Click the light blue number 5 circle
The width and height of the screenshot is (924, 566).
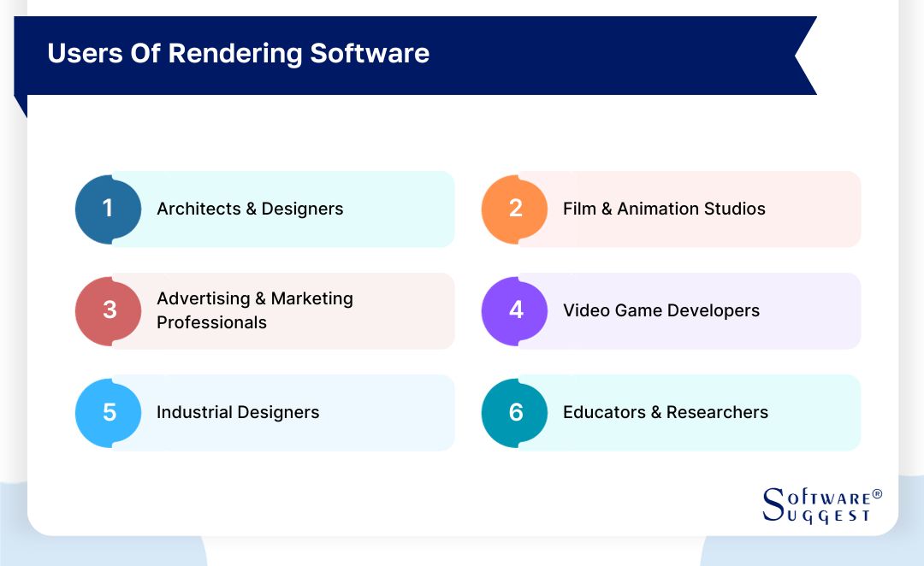coord(108,412)
